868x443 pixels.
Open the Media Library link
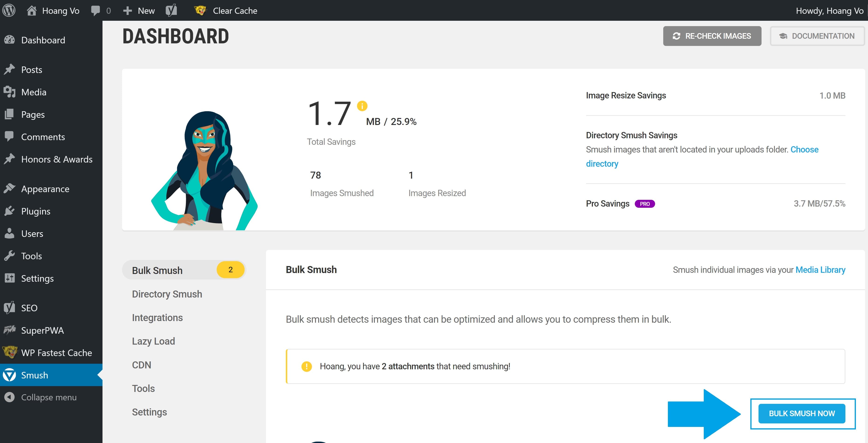[x=820, y=270]
